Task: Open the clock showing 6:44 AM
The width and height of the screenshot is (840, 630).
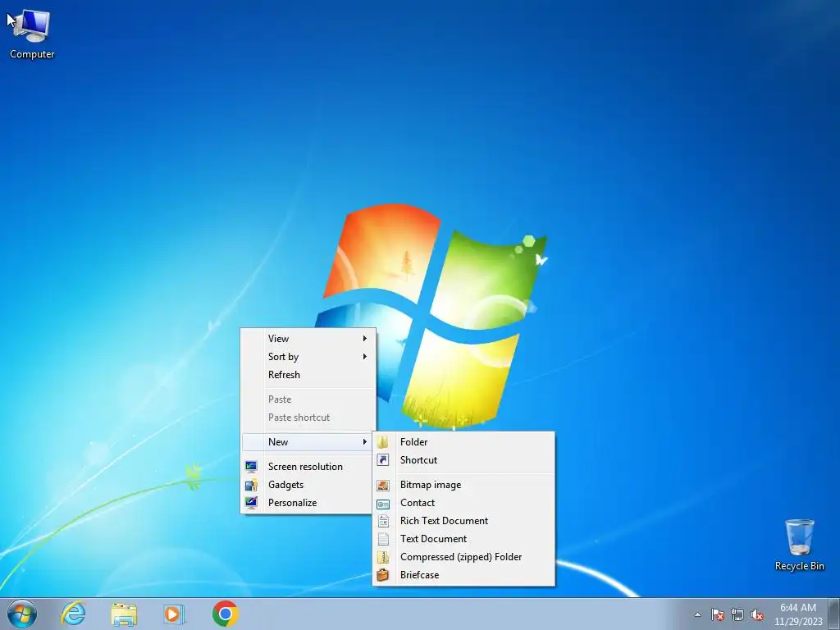Action: 798,614
